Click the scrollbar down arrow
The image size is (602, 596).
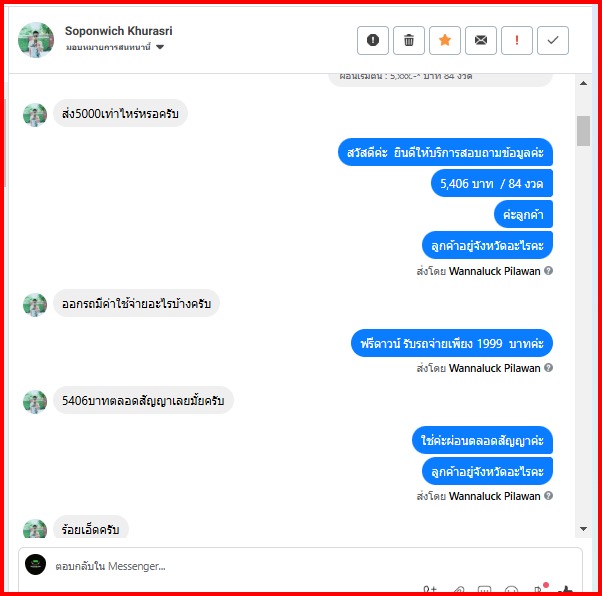pyautogui.click(x=583, y=529)
